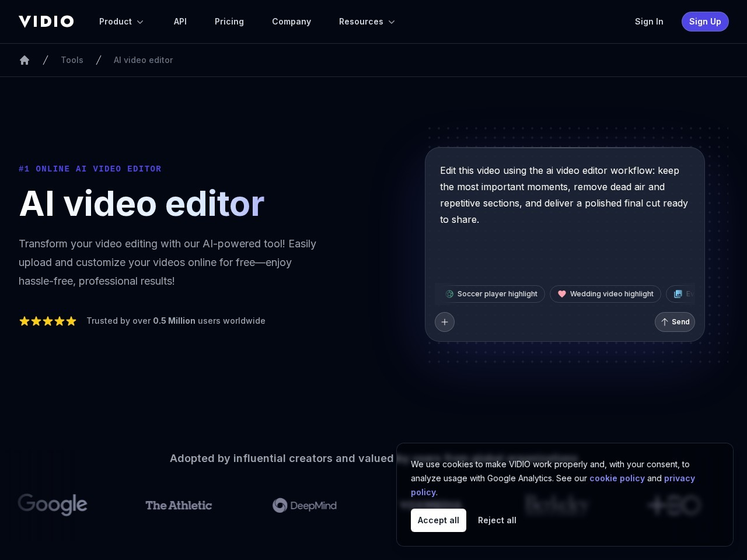The image size is (747, 560).
Task: Send the prompt with the Send button
Action: [x=675, y=322]
